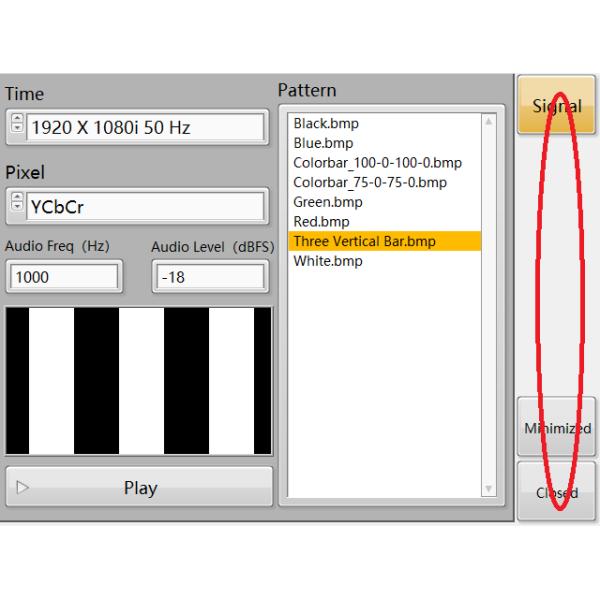Select Green.bmp pattern

point(327,202)
